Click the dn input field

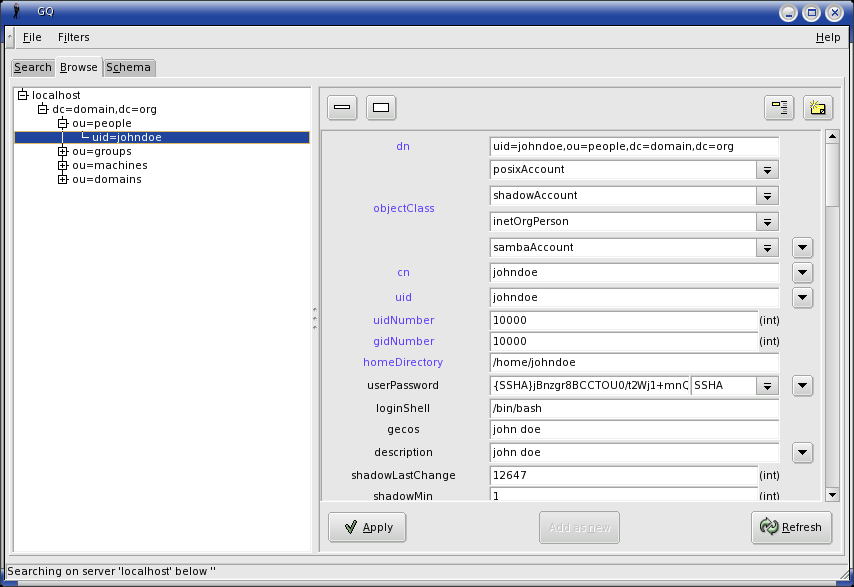point(635,146)
